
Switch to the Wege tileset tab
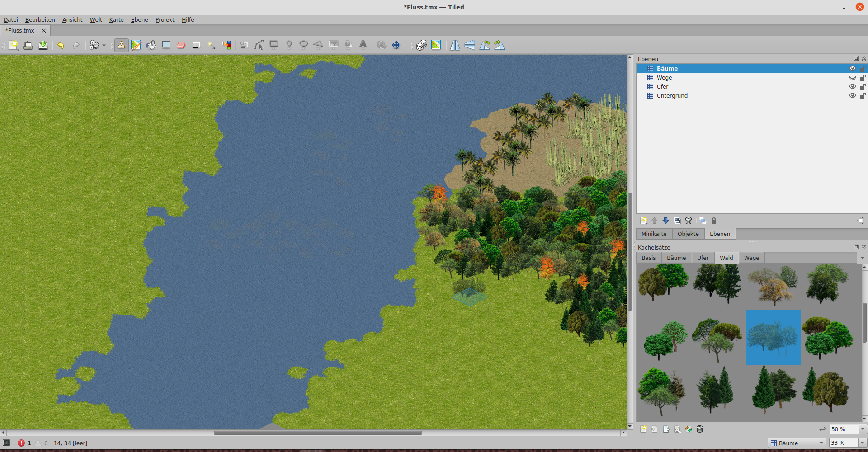tap(751, 258)
